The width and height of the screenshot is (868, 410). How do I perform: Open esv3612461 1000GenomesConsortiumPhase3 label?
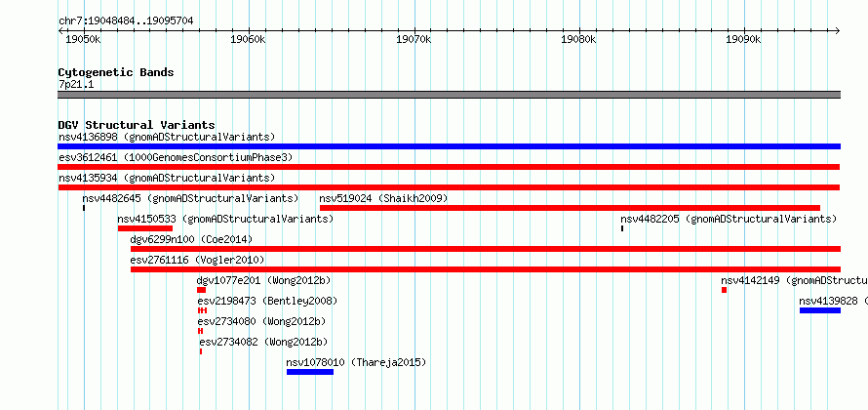coord(175,157)
